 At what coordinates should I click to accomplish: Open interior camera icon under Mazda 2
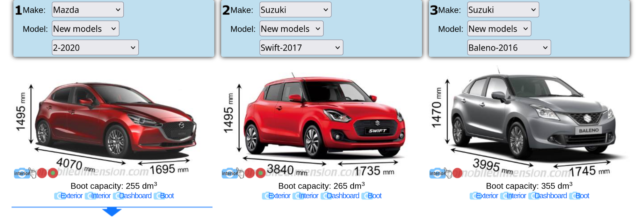coord(22,173)
